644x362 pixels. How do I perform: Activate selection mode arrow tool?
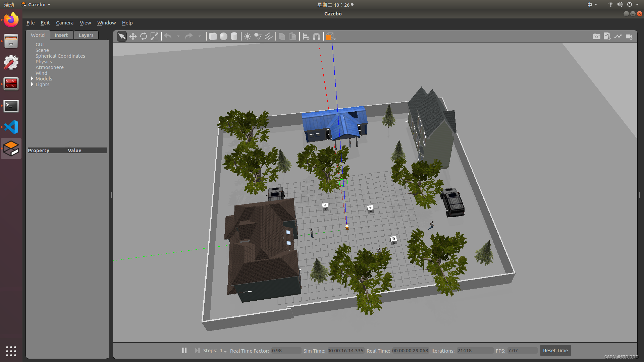pyautogui.click(x=122, y=37)
